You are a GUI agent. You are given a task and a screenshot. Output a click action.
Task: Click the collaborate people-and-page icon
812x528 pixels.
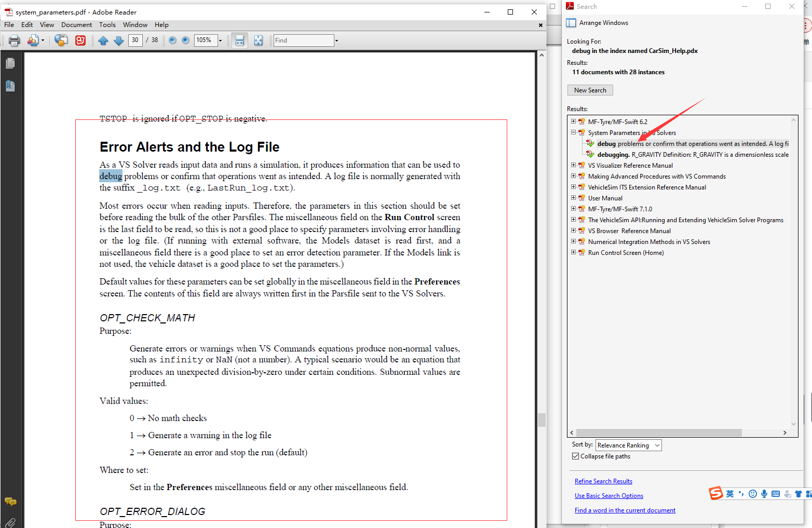(33, 40)
